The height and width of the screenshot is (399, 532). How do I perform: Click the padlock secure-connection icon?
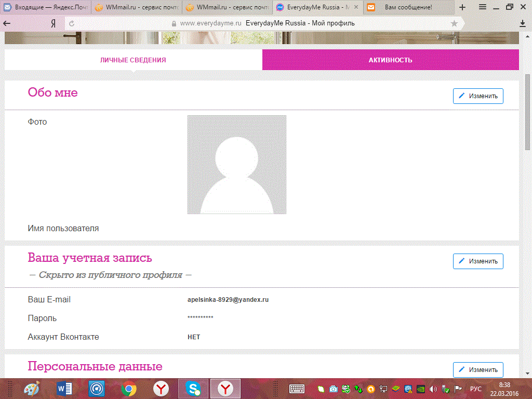174,23
